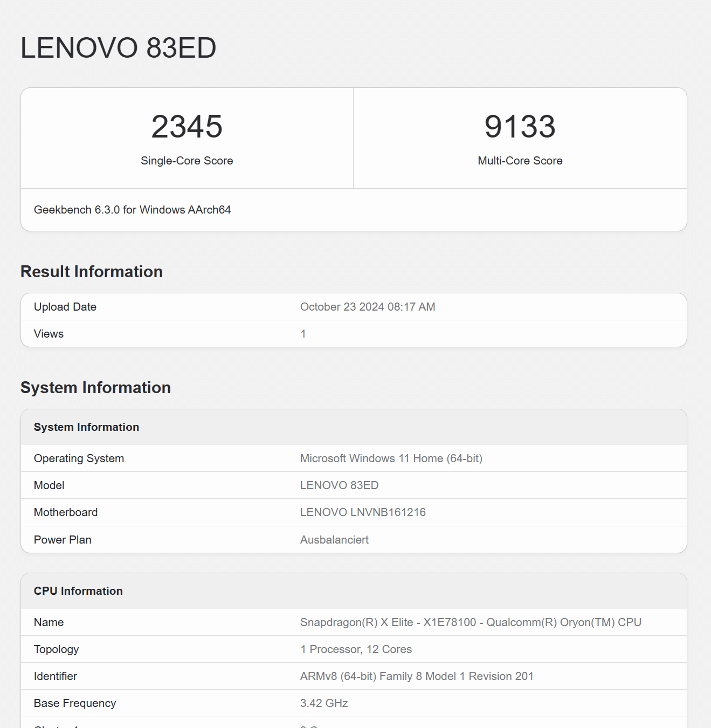Click the Upload Date label

[x=65, y=307]
